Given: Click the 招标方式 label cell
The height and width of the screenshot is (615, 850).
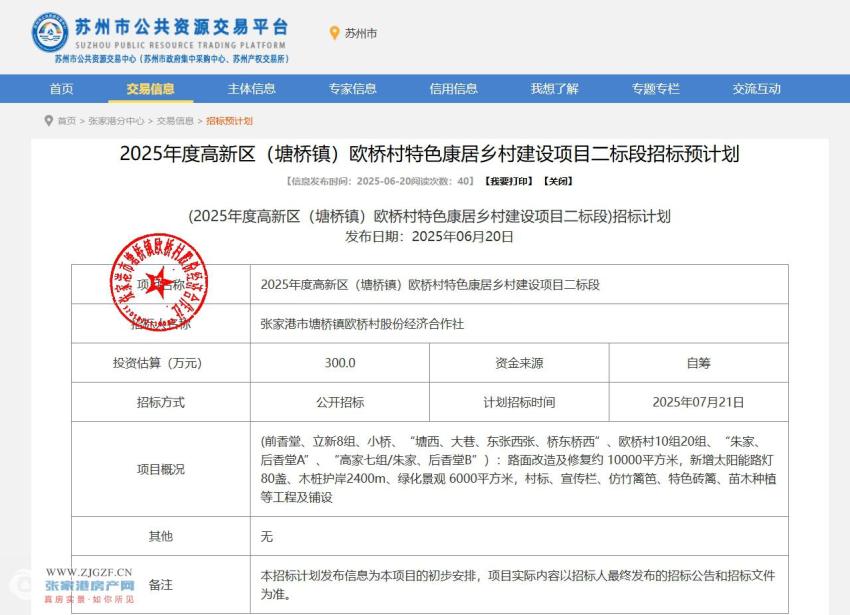Looking at the screenshot, I should pyautogui.click(x=160, y=402).
